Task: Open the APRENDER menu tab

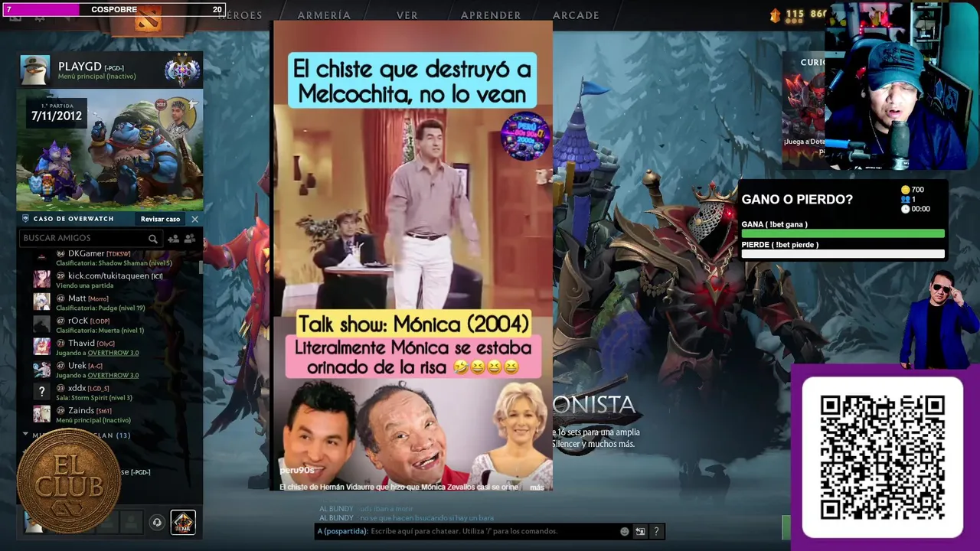Action: (x=491, y=15)
